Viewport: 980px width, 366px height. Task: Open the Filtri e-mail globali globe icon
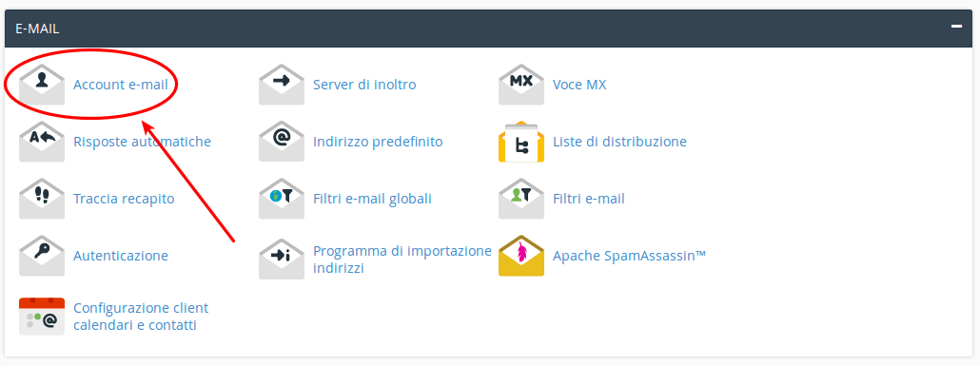[282, 199]
